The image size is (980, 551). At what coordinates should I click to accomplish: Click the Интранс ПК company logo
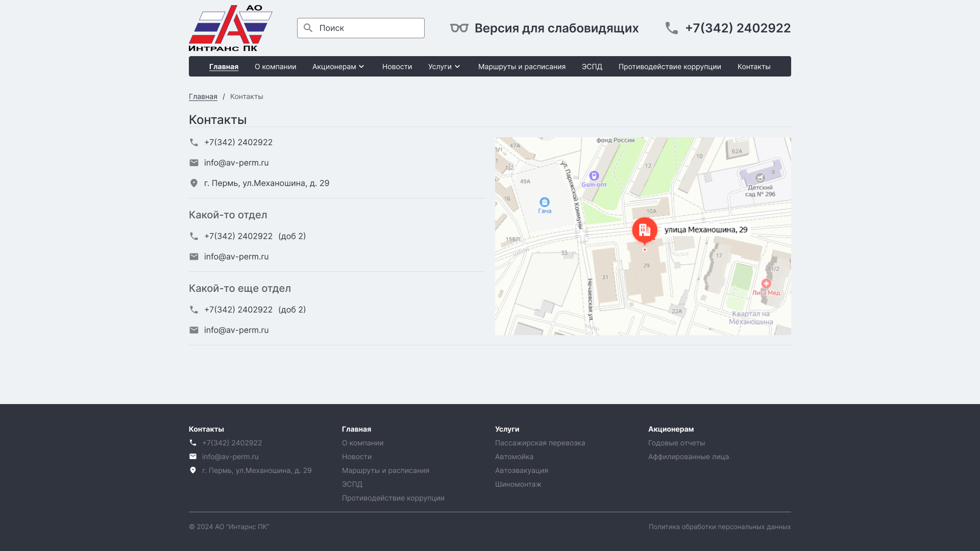pos(230,28)
